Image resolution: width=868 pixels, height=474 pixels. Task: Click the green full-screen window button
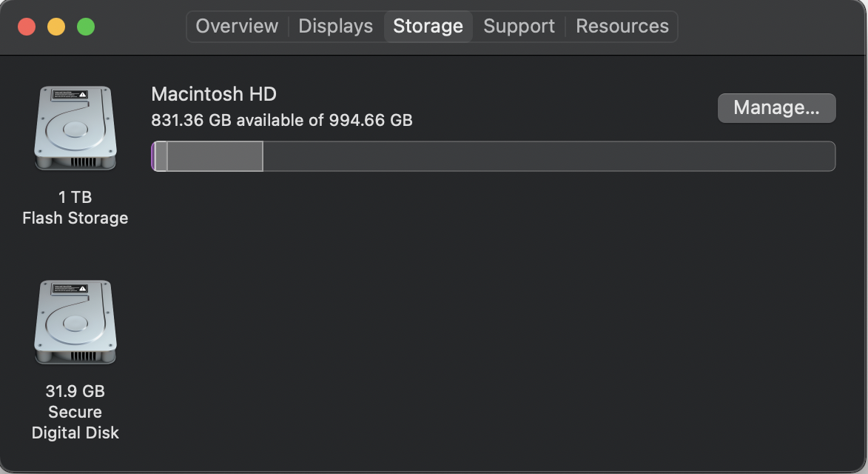click(x=86, y=27)
